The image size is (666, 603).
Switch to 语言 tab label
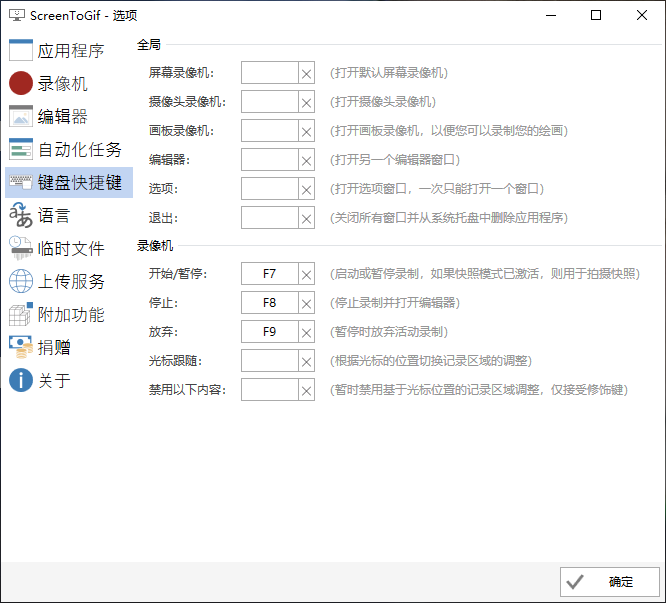tap(54, 216)
